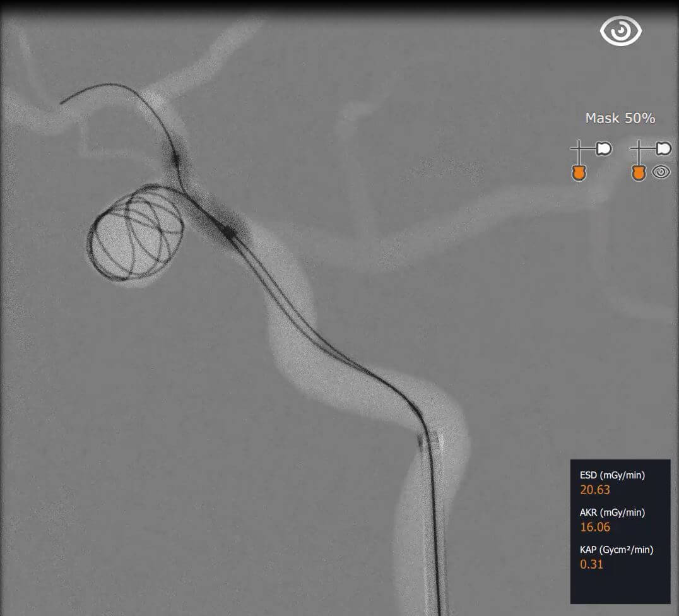Screen dimensions: 679x616
Task: Click the orange contrast bulb on right injector
Action: 639,172
